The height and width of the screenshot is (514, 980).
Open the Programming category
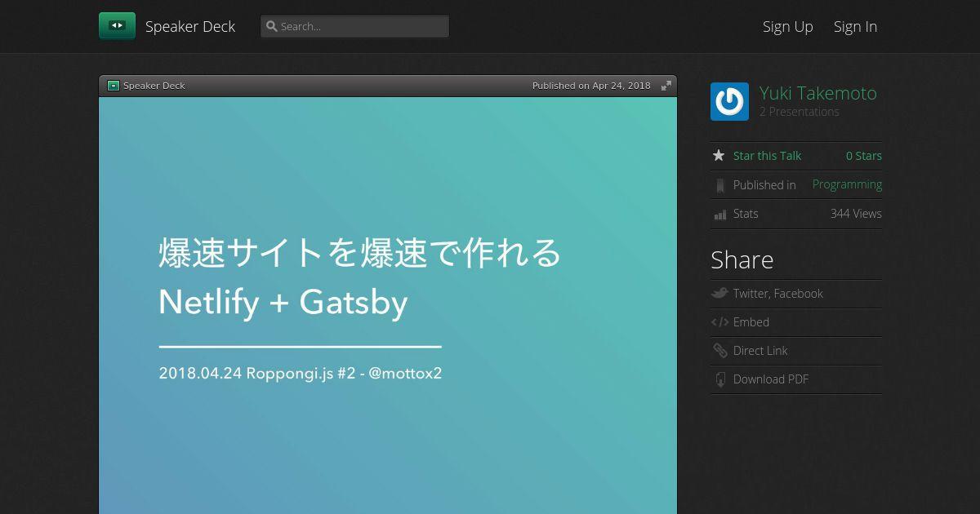click(x=847, y=184)
